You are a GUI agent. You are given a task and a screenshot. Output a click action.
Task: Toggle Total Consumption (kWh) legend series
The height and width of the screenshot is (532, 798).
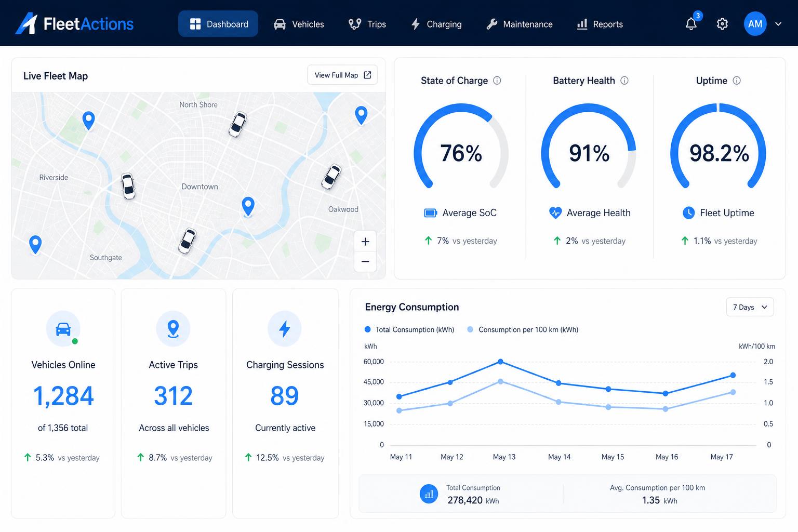coord(409,329)
